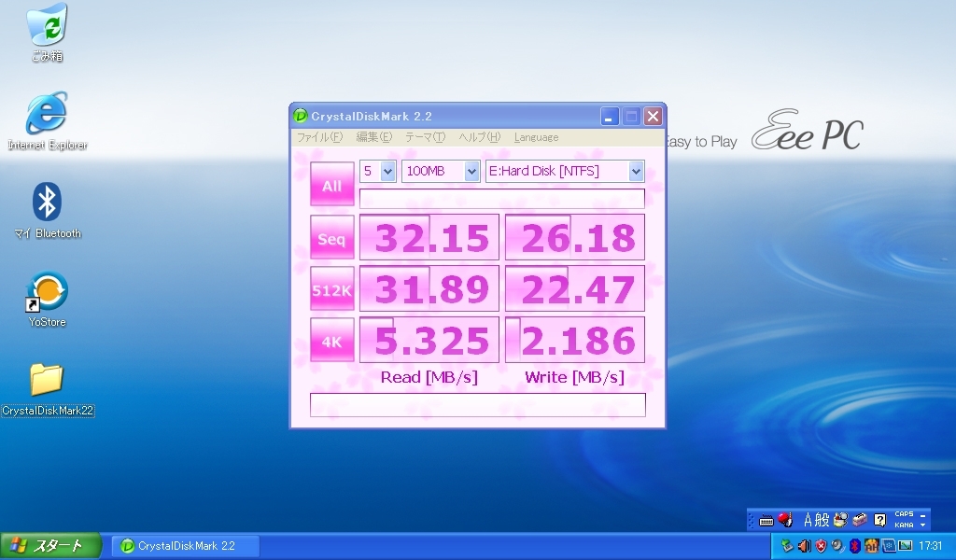Select the Internet Explorer desktop icon
The width and height of the screenshot is (956, 560).
[47, 120]
